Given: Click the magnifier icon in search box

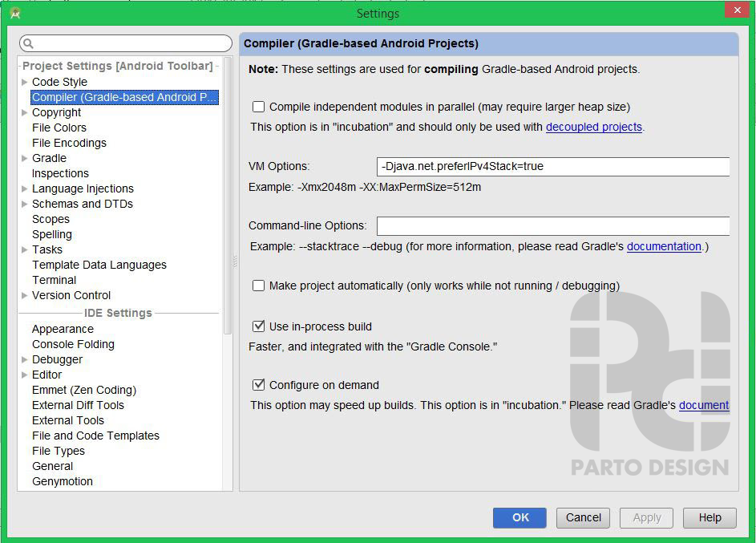Looking at the screenshot, I should pos(28,44).
